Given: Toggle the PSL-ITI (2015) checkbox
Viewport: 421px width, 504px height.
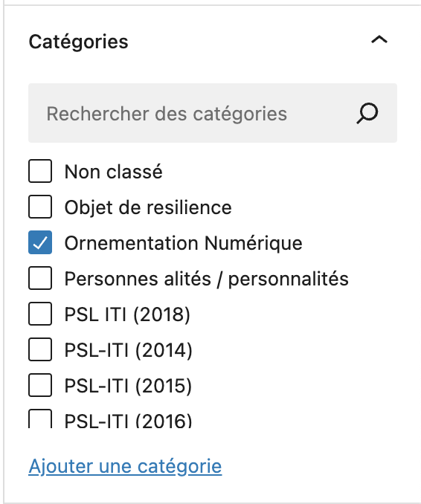Looking at the screenshot, I should 40,385.
